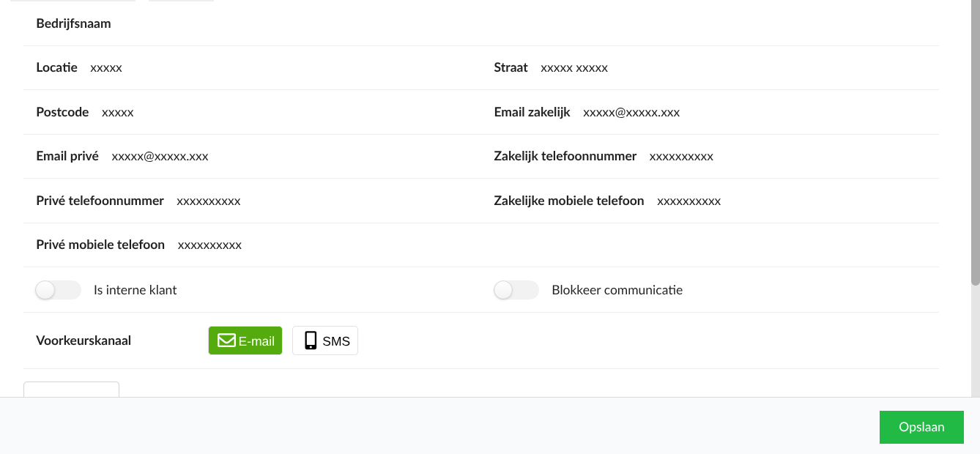The image size is (980, 454).
Task: Click into the Straat field
Action: tap(574, 68)
